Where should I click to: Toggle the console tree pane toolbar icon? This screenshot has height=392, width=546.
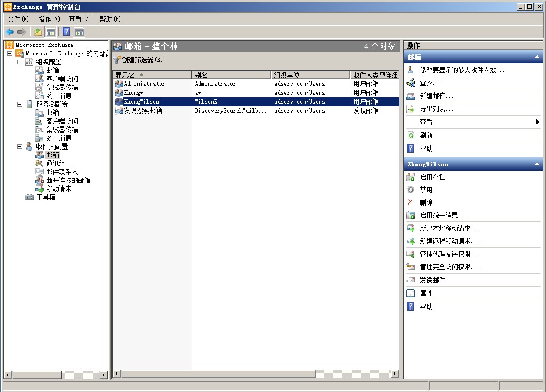point(51,32)
